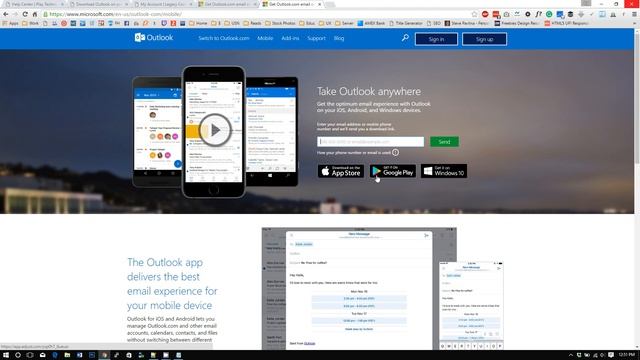This screenshot has width=640, height=360.
Task: Open the Freebies Design Resources bookmark
Action: click(517, 23)
